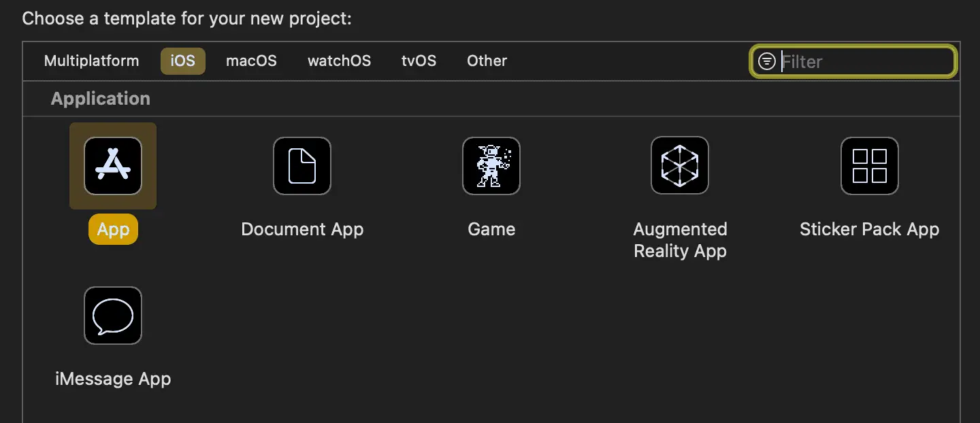This screenshot has width=980, height=423.
Task: Focus the Filter text field
Action: 864,62
